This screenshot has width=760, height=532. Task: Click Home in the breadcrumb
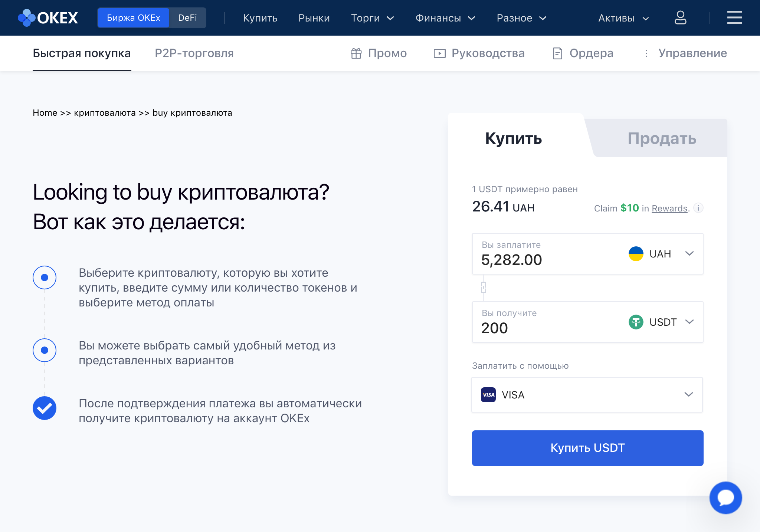point(45,113)
